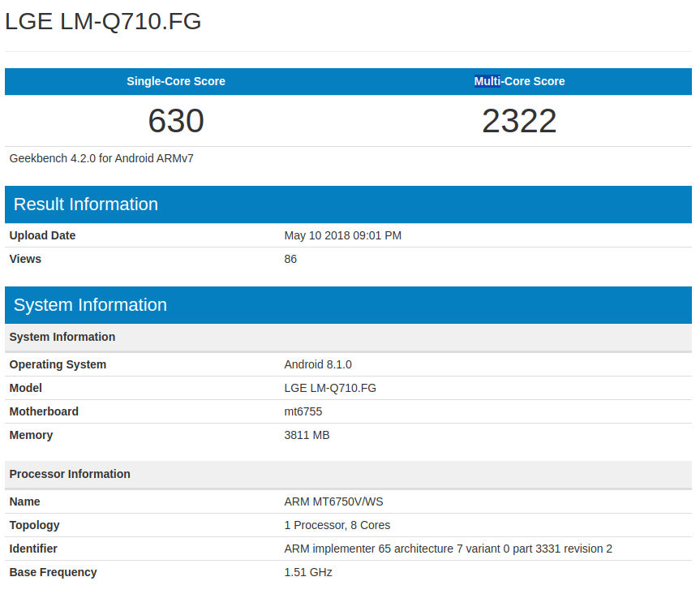The height and width of the screenshot is (594, 700).
Task: Select the 3811 MB memory value
Action: (x=307, y=436)
